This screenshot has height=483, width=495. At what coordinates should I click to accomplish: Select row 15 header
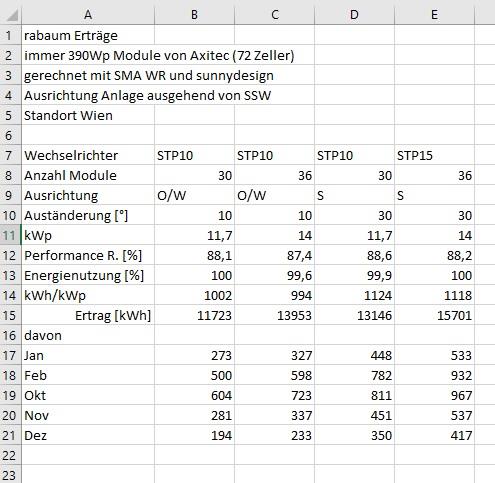coord(10,315)
